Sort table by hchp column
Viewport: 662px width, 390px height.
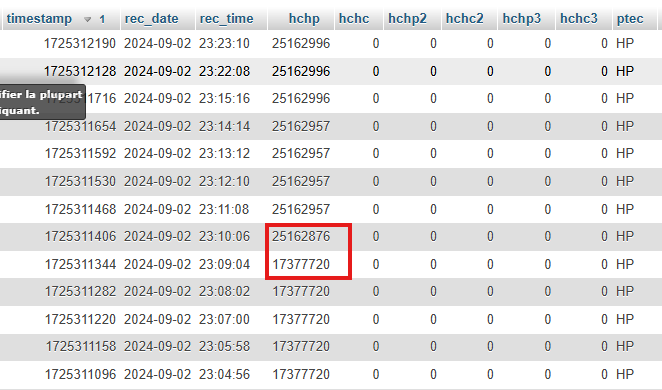tap(304, 19)
